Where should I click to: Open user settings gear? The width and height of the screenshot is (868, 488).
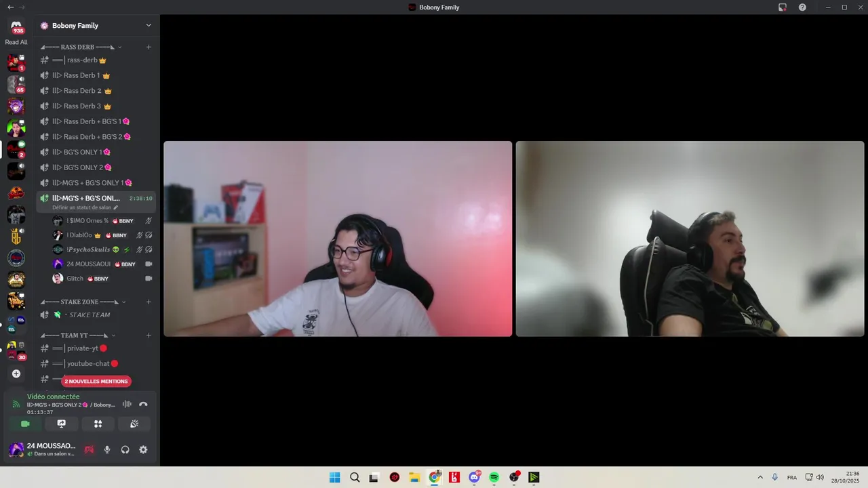click(x=143, y=449)
